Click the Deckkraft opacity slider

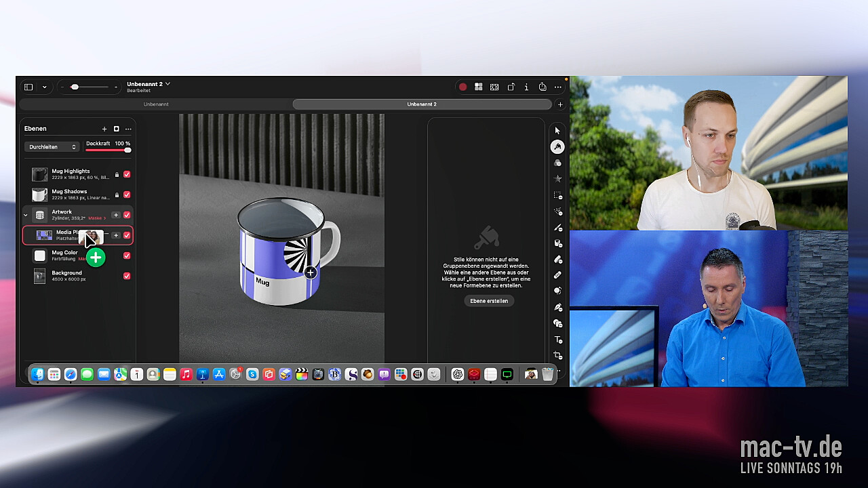coord(108,150)
